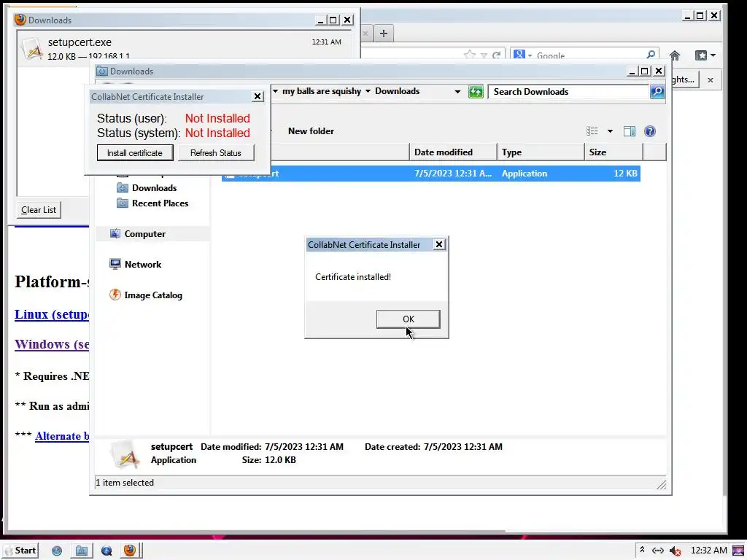This screenshot has height=560, width=747.
Task: Toggle the preview pane icon in Explorer
Action: (630, 131)
